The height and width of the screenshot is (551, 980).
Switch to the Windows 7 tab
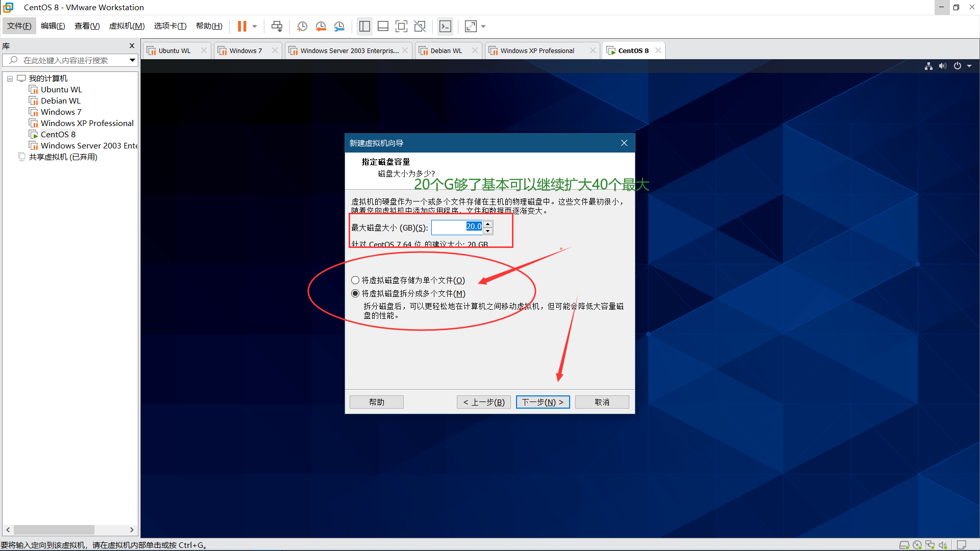coord(246,51)
